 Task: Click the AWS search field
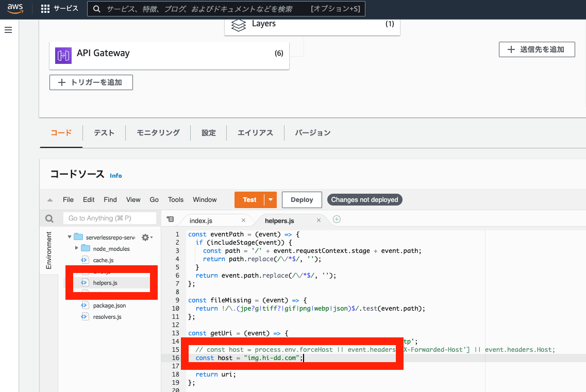pyautogui.click(x=226, y=9)
